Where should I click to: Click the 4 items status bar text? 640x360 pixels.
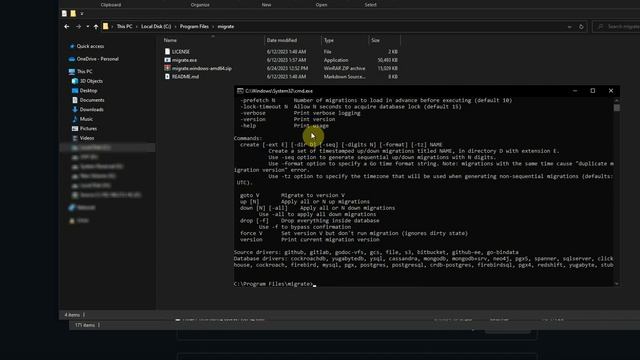click(x=72, y=315)
